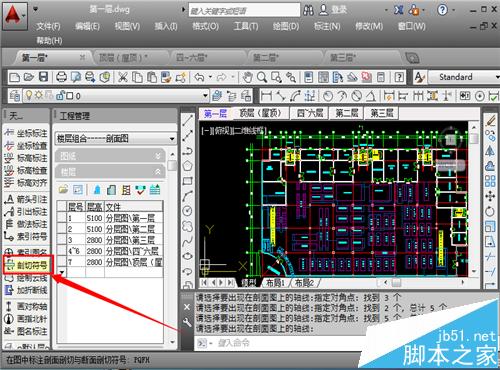500x370 pixels.
Task: Click the Undo arrow icon
Action: click(199, 77)
